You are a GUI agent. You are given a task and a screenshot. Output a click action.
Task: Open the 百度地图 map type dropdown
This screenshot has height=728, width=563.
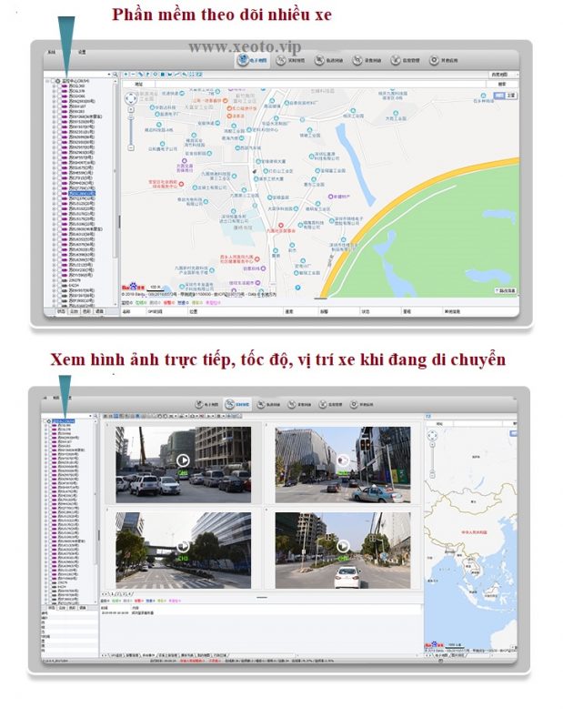click(504, 75)
